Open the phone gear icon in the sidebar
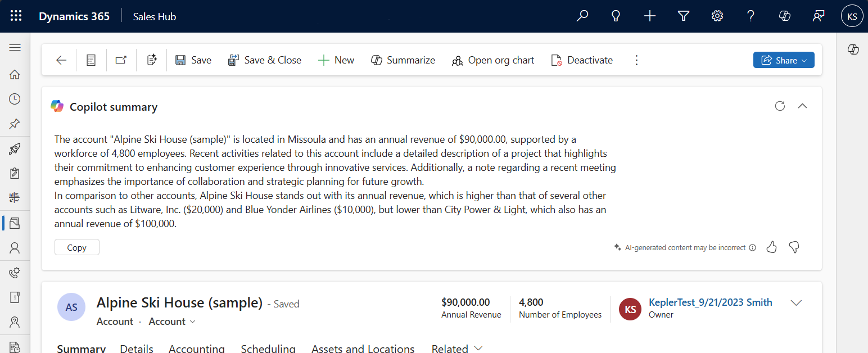Image resolution: width=868 pixels, height=353 pixels. 15,273
